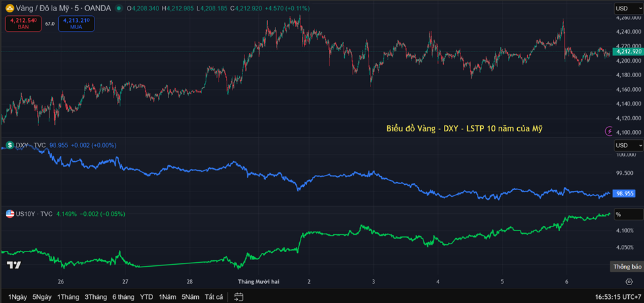Screen dimensions: 644x303
Task: Switch to the 6 tháng range
Action: [x=123, y=296]
